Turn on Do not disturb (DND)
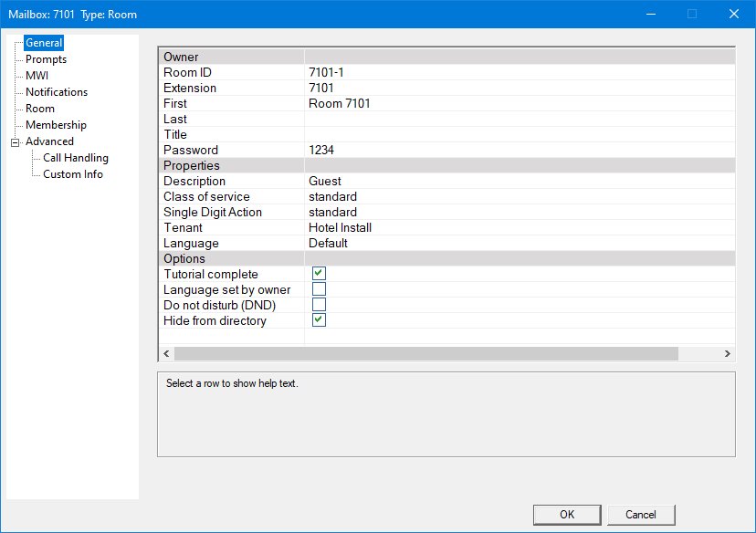 click(319, 305)
